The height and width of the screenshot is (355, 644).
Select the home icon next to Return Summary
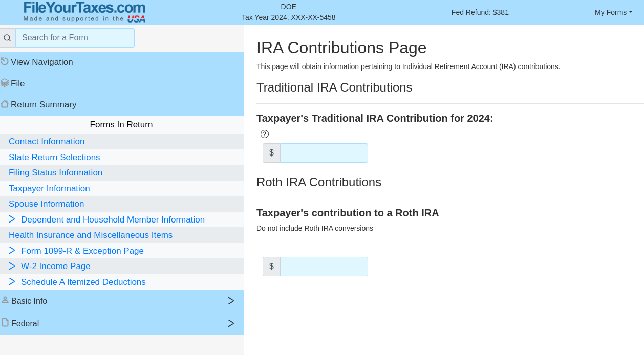[x=5, y=104]
